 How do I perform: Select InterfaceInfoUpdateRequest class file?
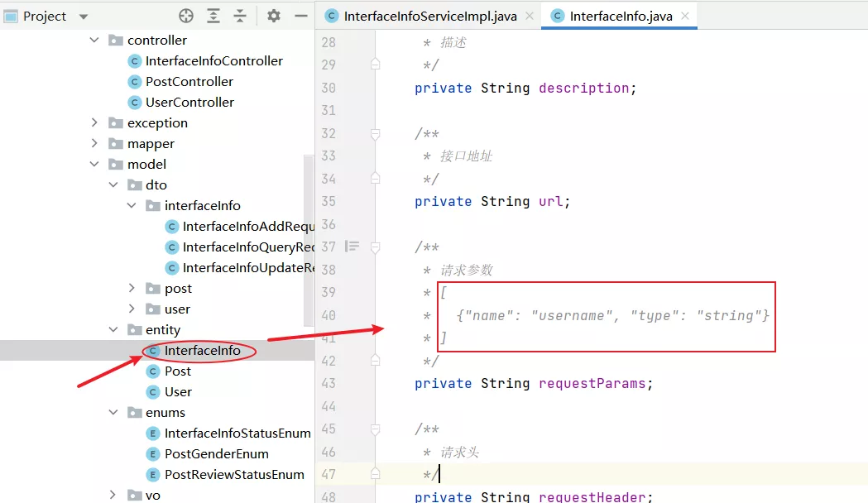(x=248, y=268)
